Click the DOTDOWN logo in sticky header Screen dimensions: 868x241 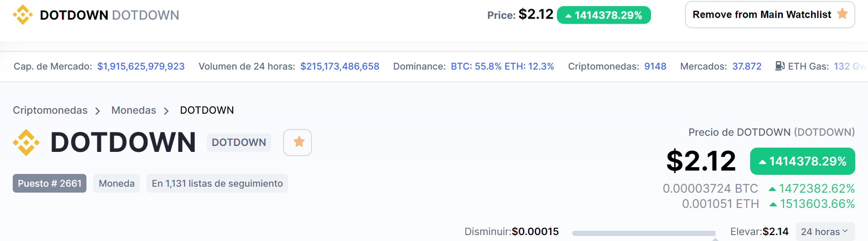point(23,15)
